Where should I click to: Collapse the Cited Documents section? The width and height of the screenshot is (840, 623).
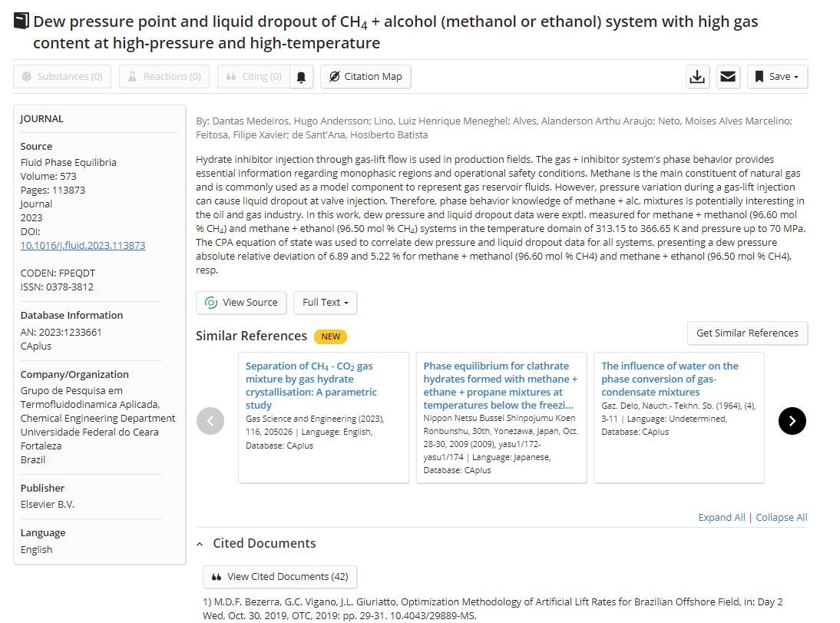200,544
